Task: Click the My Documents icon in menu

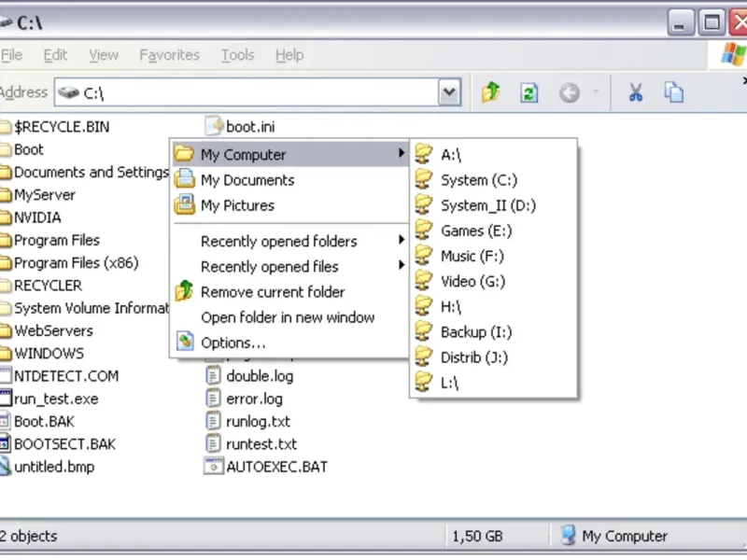Action: pyautogui.click(x=184, y=179)
